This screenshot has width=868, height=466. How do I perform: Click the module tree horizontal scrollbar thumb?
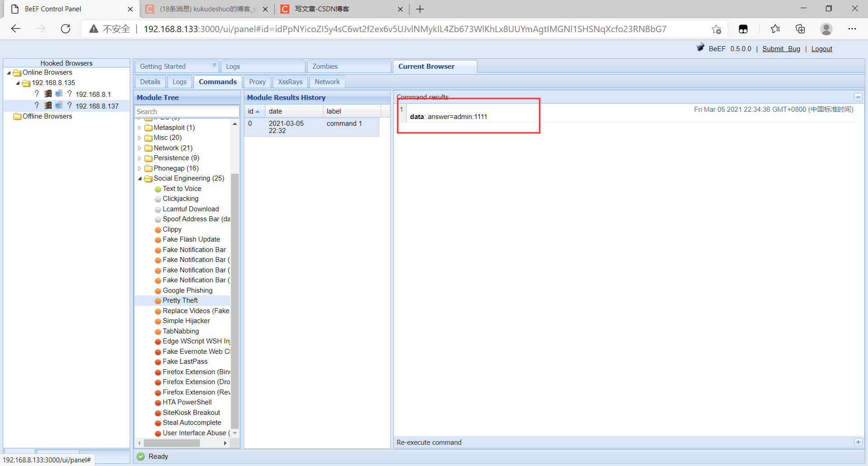point(172,443)
